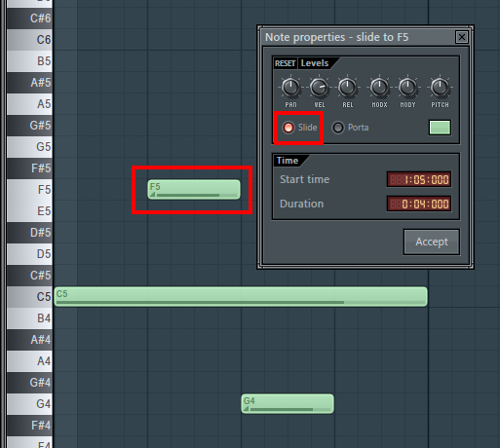Click the PAN knob
This screenshot has width=500, height=448.
[290, 88]
